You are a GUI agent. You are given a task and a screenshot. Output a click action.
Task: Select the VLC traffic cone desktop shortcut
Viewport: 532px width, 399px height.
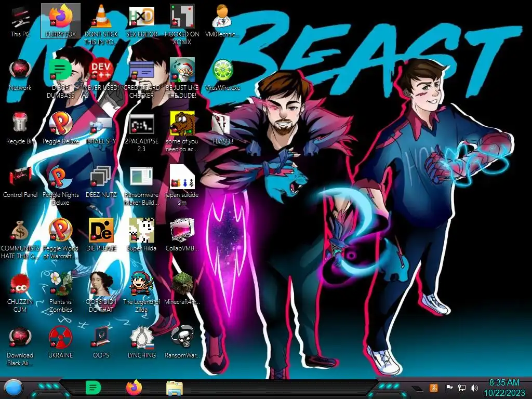pyautogui.click(x=101, y=24)
